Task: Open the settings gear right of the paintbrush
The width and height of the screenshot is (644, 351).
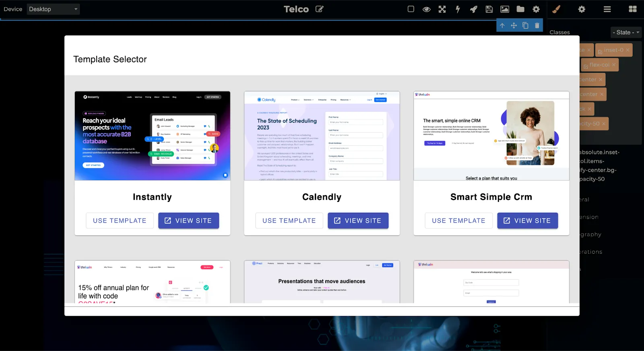Action: coord(582,9)
